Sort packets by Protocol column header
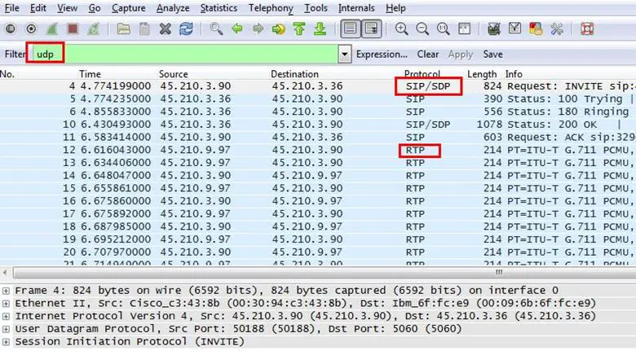The height and width of the screenshot is (364, 636). [422, 74]
